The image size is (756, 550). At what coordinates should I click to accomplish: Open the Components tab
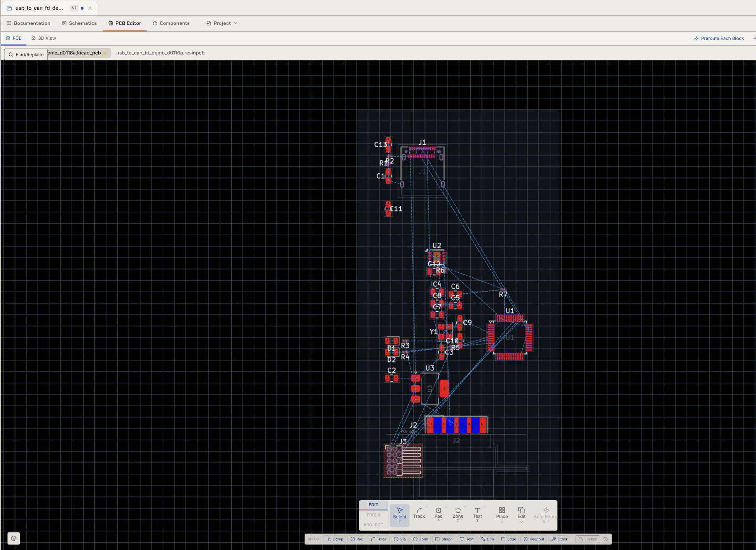coord(171,23)
